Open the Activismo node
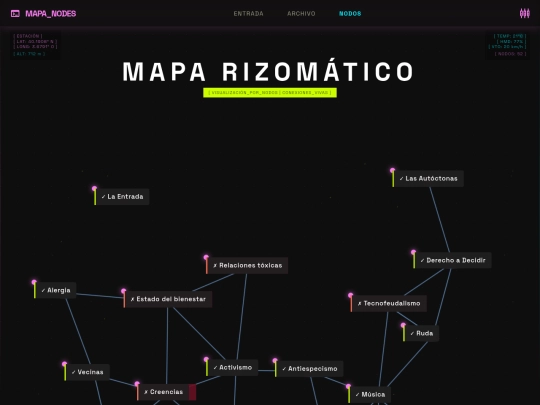Screen dimensions: 540x405 click(233, 368)
